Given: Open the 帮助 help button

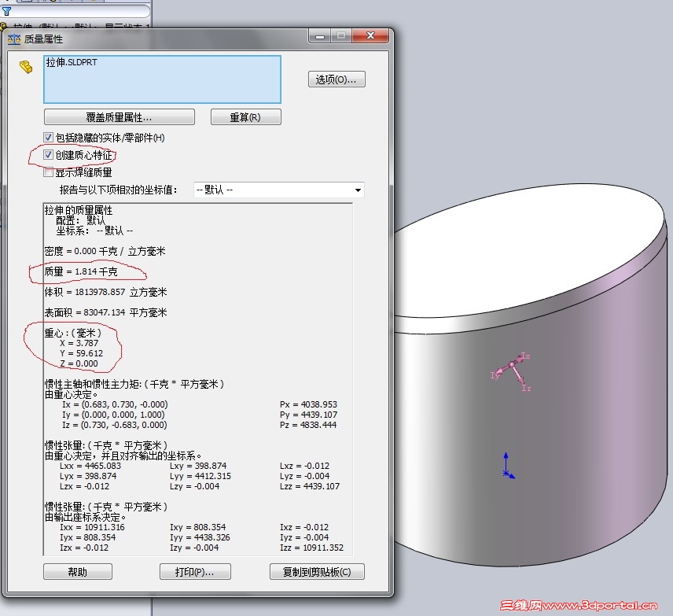Looking at the screenshot, I should [x=78, y=572].
